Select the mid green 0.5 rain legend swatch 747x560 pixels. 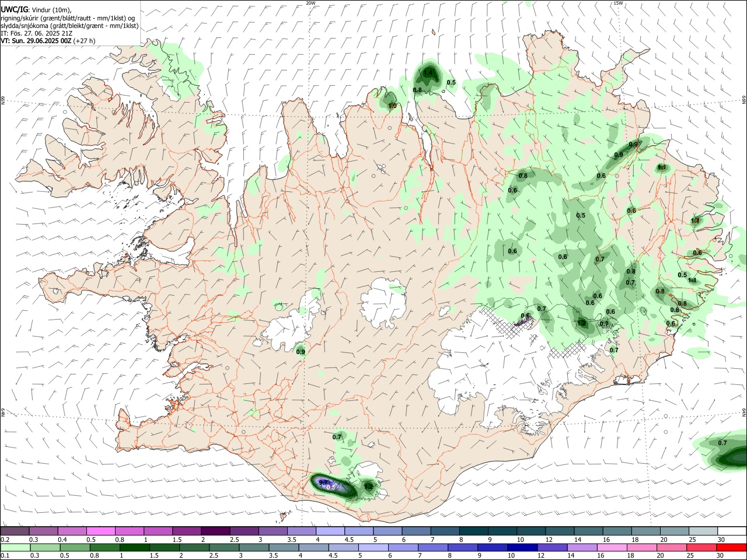(x=76, y=547)
